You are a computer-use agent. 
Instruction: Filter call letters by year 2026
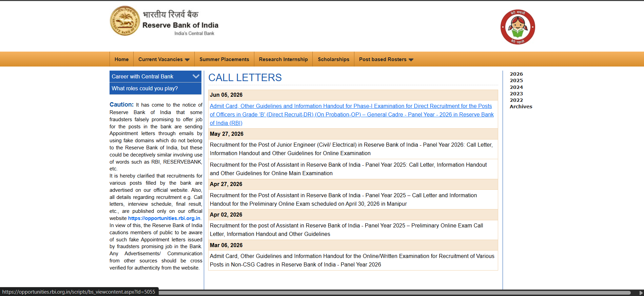point(516,74)
